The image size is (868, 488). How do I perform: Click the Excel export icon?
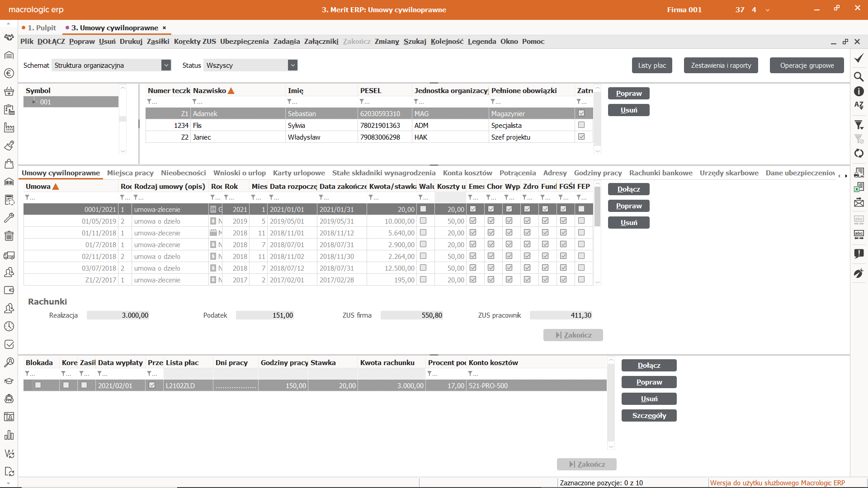point(859,187)
